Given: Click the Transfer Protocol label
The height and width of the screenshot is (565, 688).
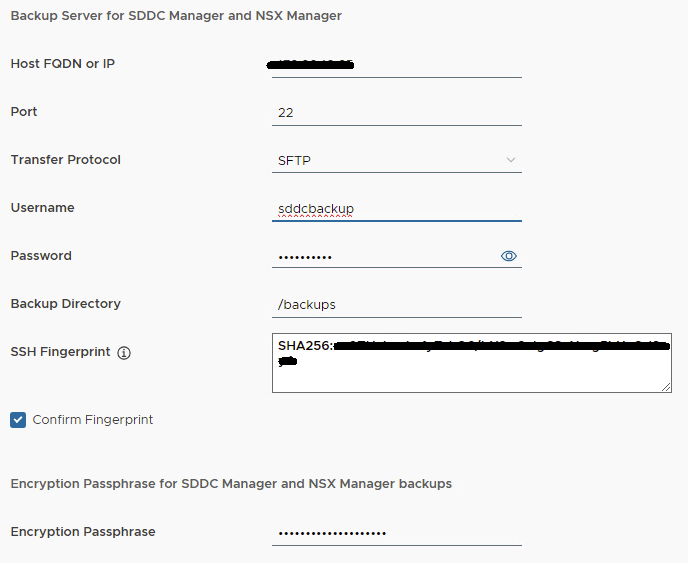Looking at the screenshot, I should (65, 160).
